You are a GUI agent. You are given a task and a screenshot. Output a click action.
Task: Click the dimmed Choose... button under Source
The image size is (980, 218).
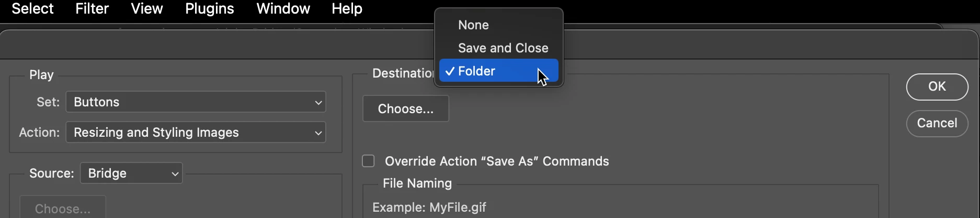63,209
